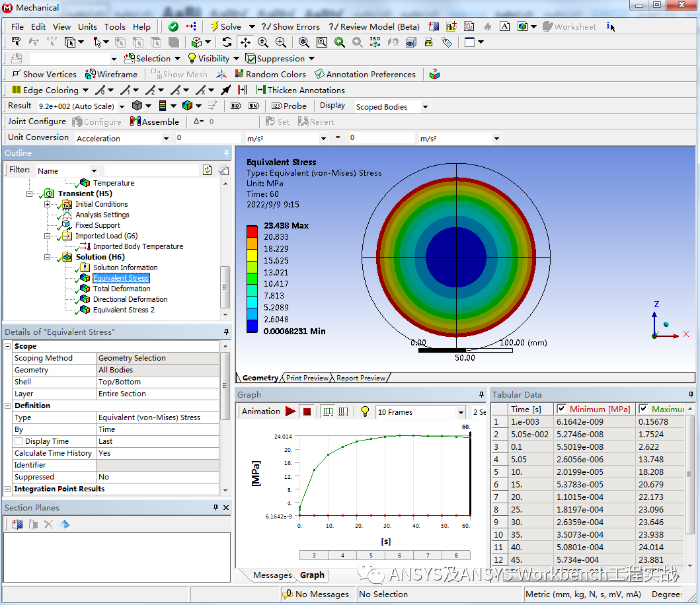Click Show Errors button
This screenshot has height=605, width=700.
tap(291, 27)
